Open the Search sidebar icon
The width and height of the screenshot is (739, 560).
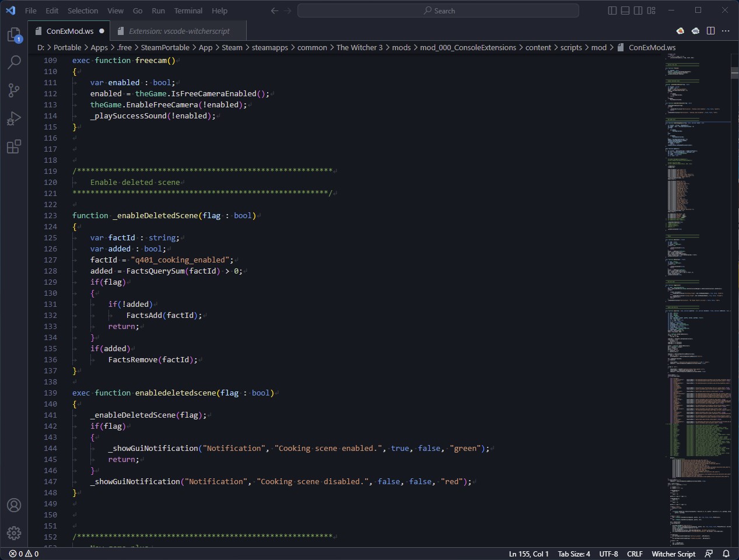click(14, 62)
